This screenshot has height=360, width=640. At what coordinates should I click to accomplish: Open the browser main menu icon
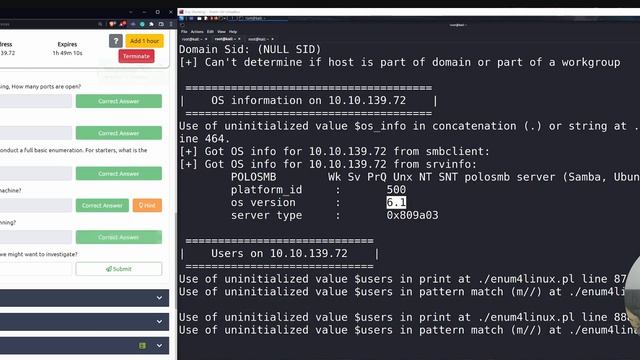(x=171, y=24)
